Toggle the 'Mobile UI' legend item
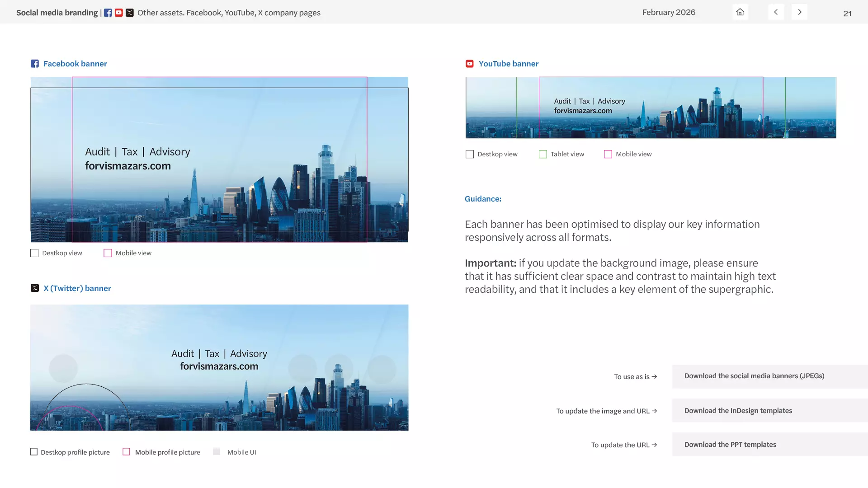Image resolution: width=868 pixels, height=488 pixels. [217, 452]
